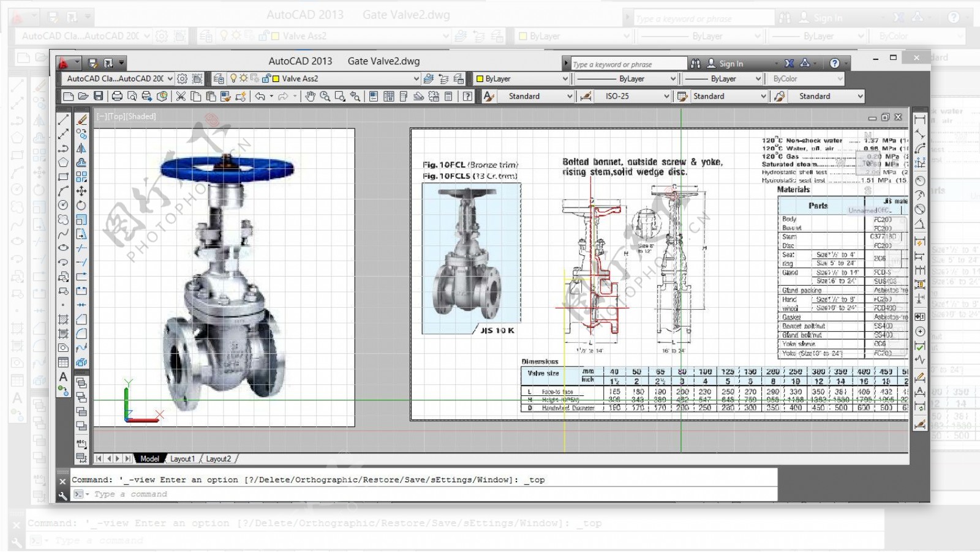The image size is (980, 552).
Task: Click the title bar Help button
Action: click(x=835, y=63)
